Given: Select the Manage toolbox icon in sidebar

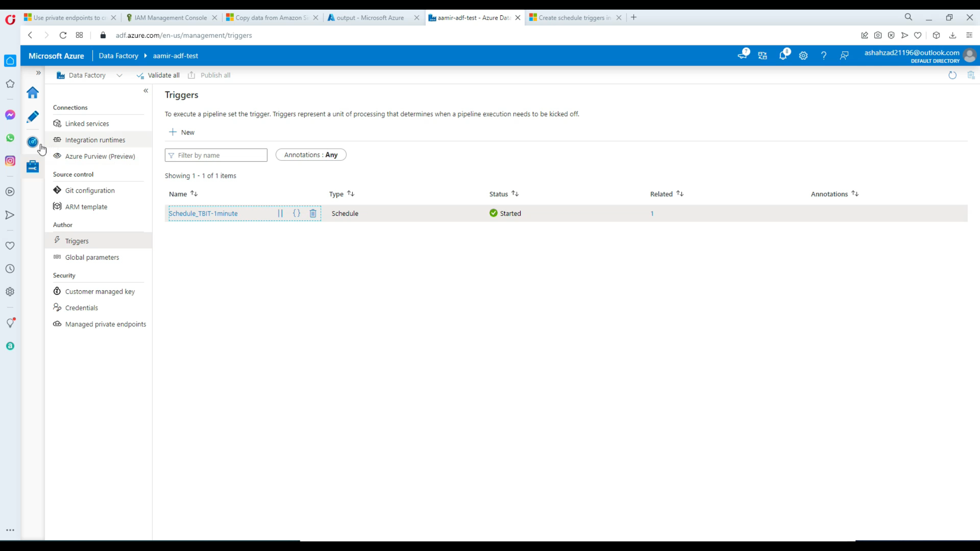Looking at the screenshot, I should 33,166.
